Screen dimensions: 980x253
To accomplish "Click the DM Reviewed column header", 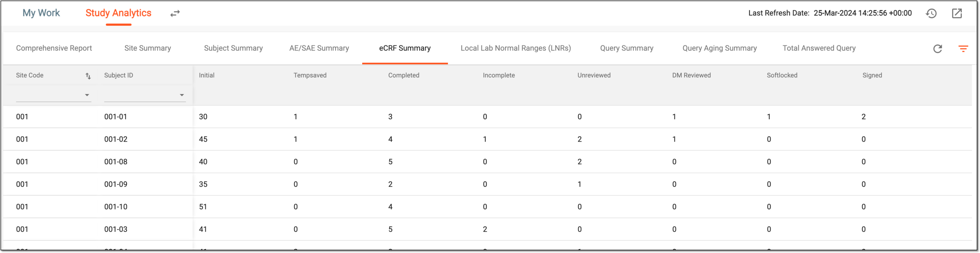I will tap(691, 75).
